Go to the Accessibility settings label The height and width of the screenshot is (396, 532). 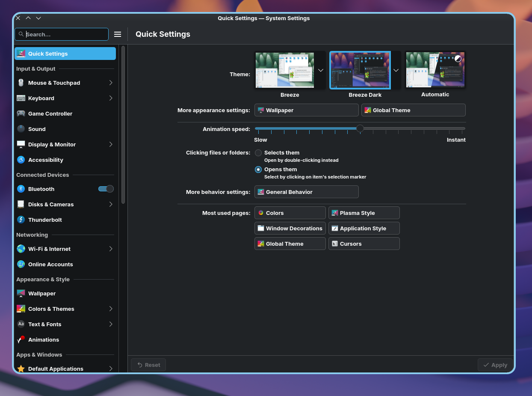tap(46, 160)
